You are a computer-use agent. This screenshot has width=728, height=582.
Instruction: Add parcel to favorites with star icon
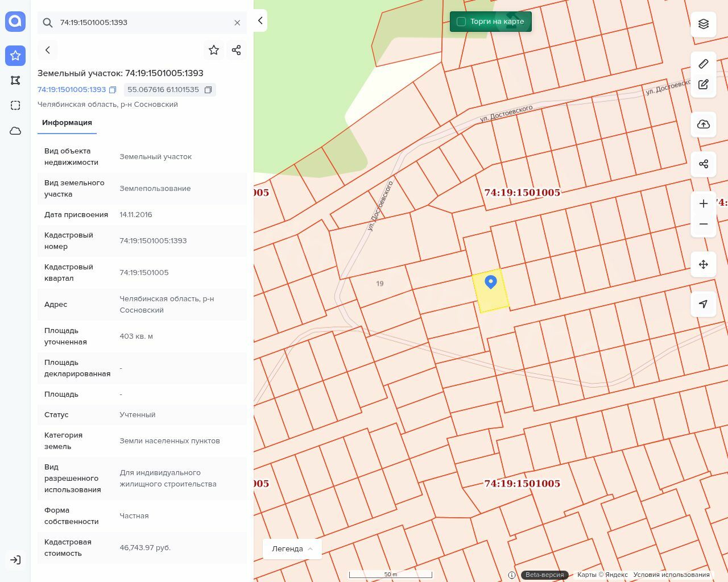click(214, 50)
